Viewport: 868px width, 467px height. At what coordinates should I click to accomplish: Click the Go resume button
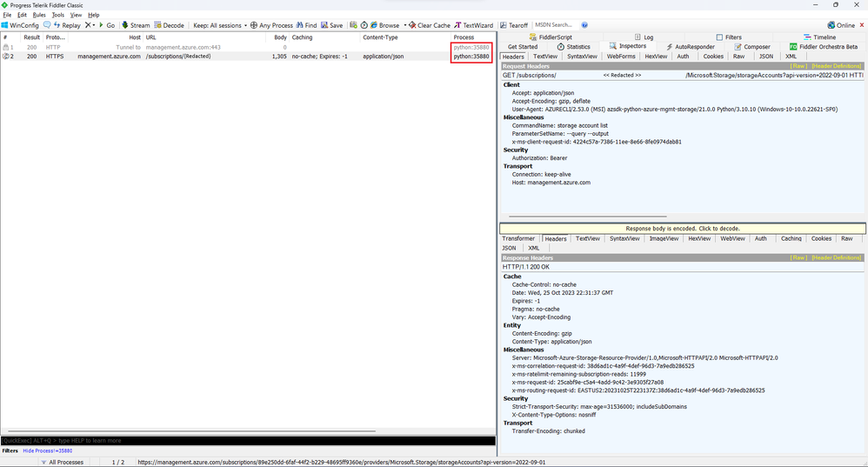pos(107,25)
